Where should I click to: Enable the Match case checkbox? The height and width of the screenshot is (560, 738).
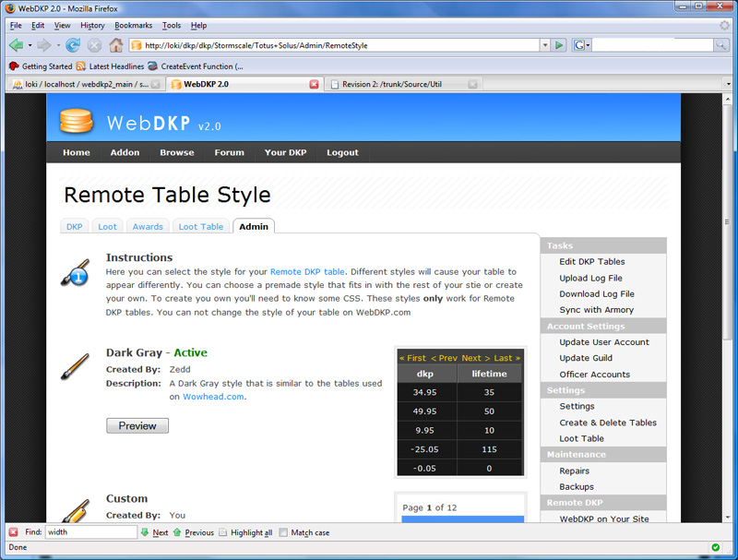click(284, 532)
